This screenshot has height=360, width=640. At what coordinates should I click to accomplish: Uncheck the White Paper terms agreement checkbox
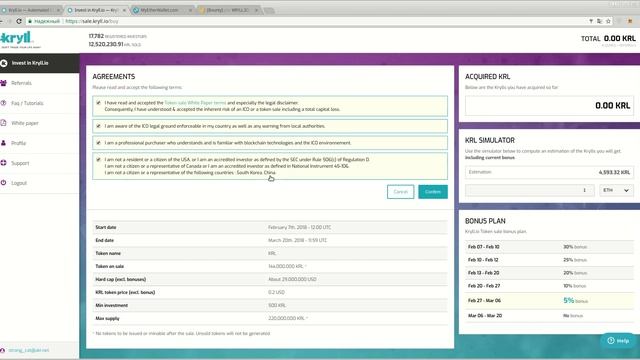click(98, 103)
